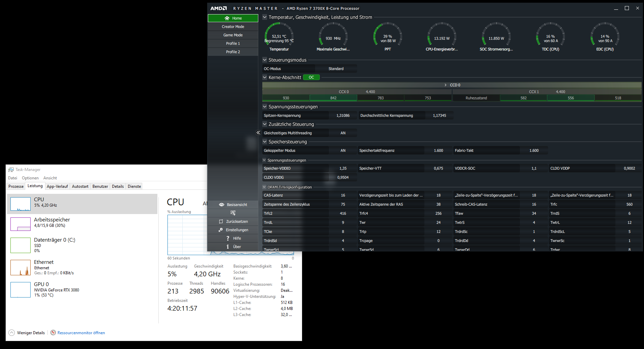Open the Über info entry

point(233,247)
